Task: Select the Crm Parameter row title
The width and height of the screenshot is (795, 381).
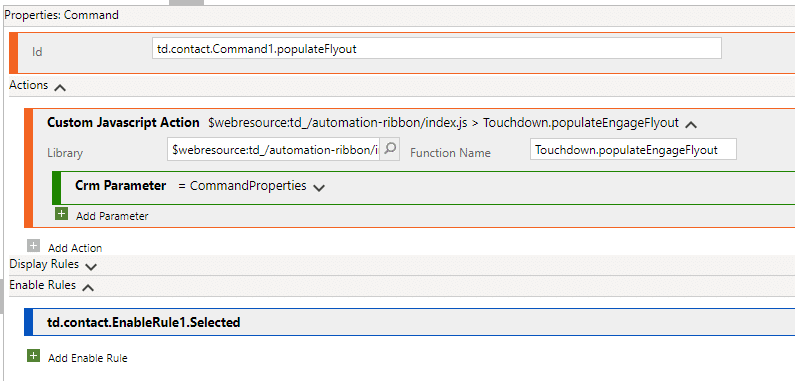Action: tap(121, 186)
